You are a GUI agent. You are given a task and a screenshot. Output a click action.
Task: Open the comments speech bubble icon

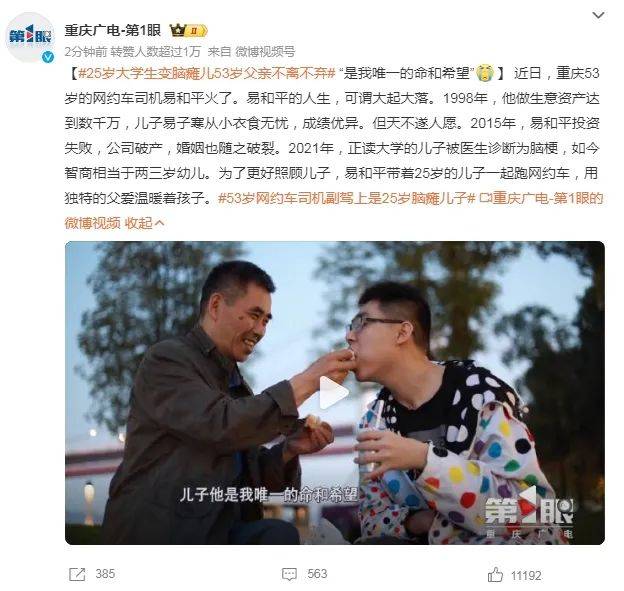click(x=289, y=574)
